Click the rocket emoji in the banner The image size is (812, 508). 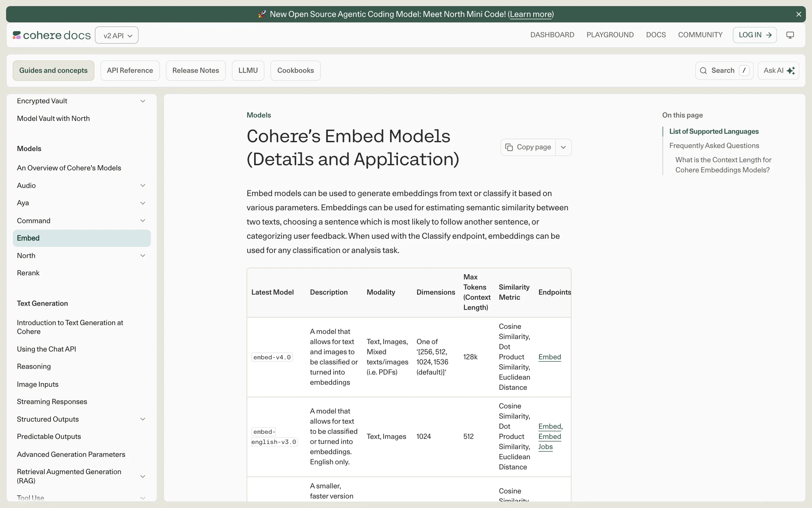pyautogui.click(x=262, y=14)
